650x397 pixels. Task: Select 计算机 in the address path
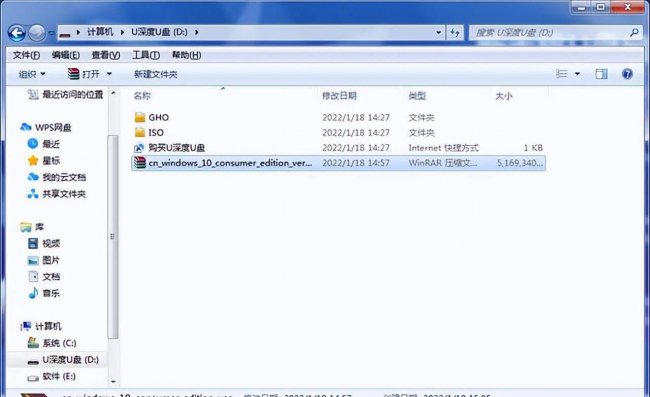click(100, 32)
